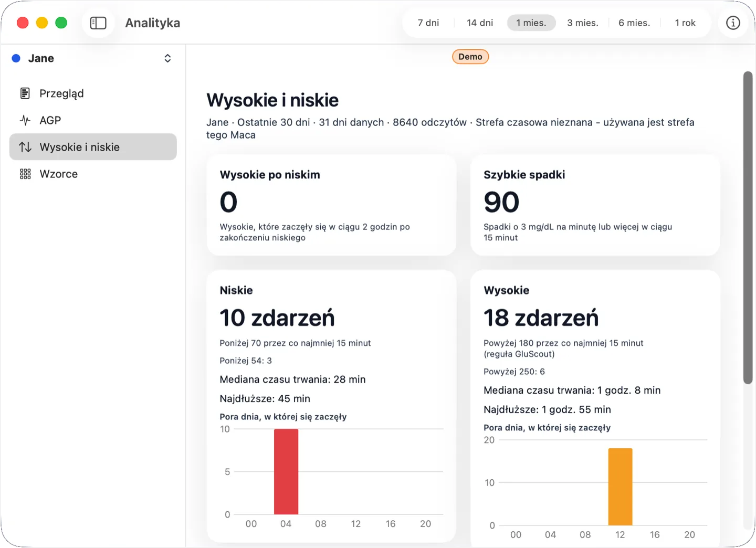Click Poniżej 70 przez co najmniej 15 minut
Image resolution: width=756 pixels, height=548 pixels.
[x=295, y=343]
